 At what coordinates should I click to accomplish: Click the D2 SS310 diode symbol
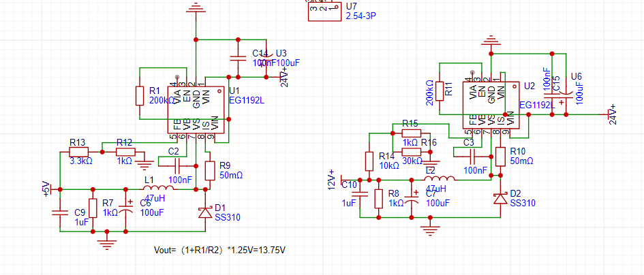pos(501,198)
